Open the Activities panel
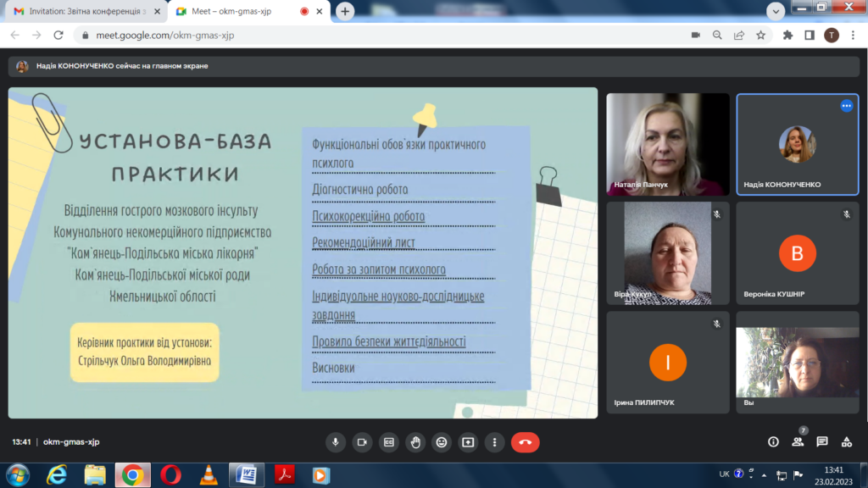This screenshot has height=488, width=868. [x=846, y=442]
